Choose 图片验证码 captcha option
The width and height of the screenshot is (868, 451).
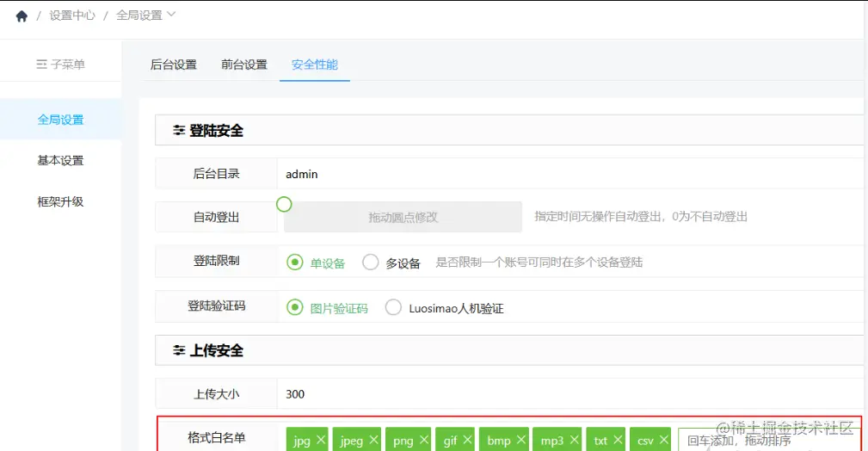tap(295, 307)
